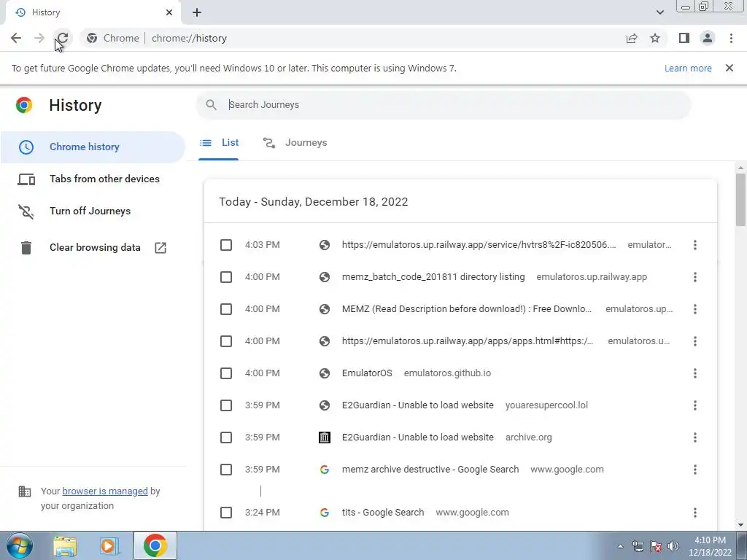Open actions menu for memz_batch_code directory listing
Screen dimensions: 747x560
click(695, 277)
